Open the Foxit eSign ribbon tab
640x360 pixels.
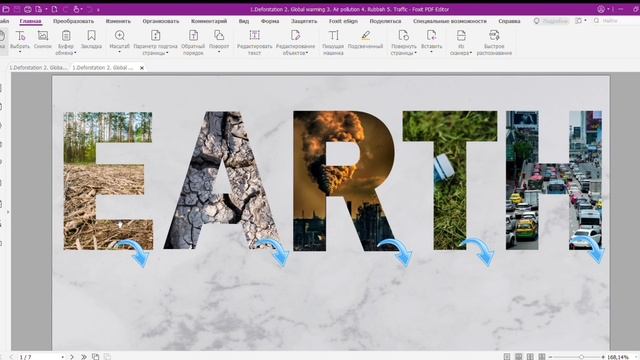coord(343,21)
